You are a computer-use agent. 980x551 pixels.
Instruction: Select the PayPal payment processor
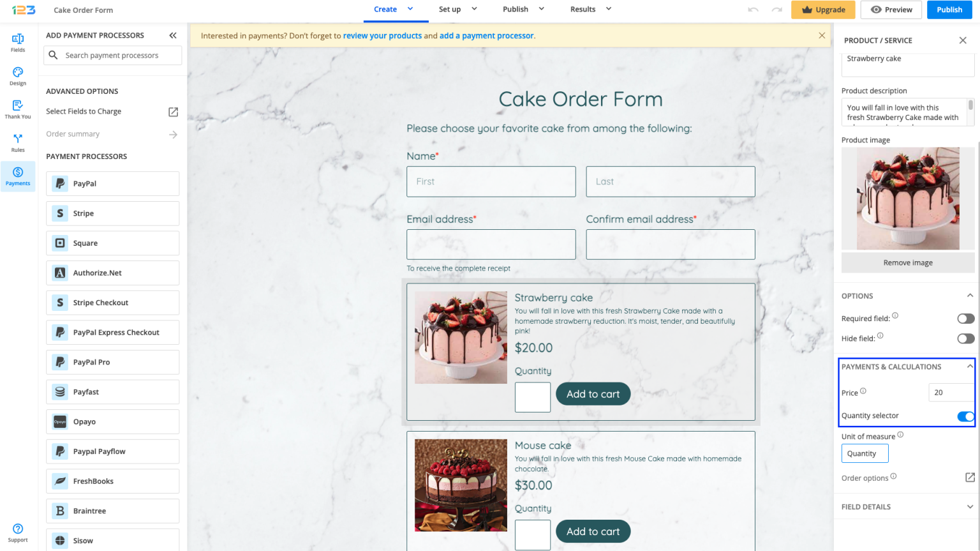112,184
